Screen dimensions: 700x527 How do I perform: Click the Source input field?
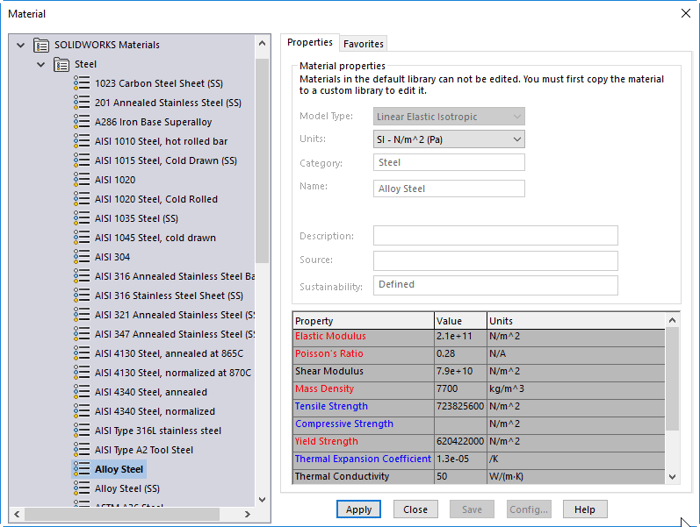[x=496, y=261]
